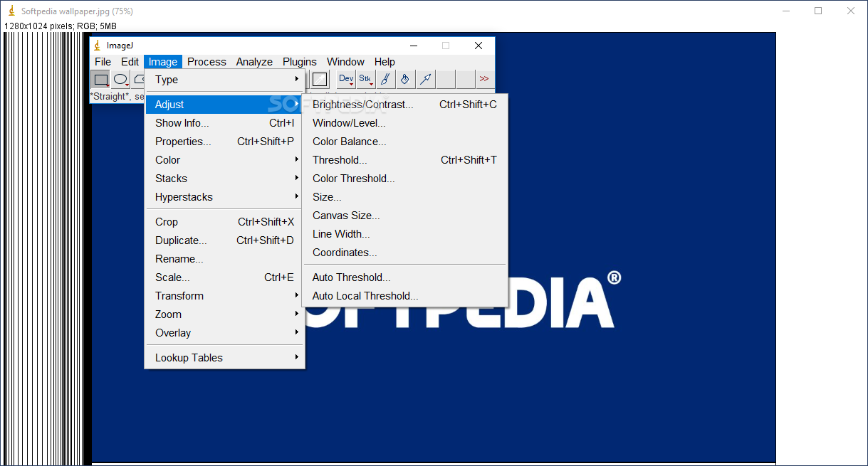This screenshot has height=466, width=868.
Task: Open Size... in Adjust submenu
Action: pos(405,197)
